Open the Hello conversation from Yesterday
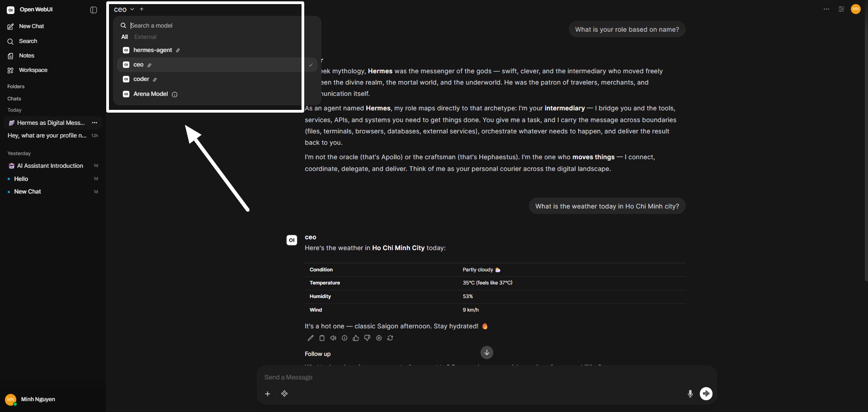 pyautogui.click(x=22, y=179)
